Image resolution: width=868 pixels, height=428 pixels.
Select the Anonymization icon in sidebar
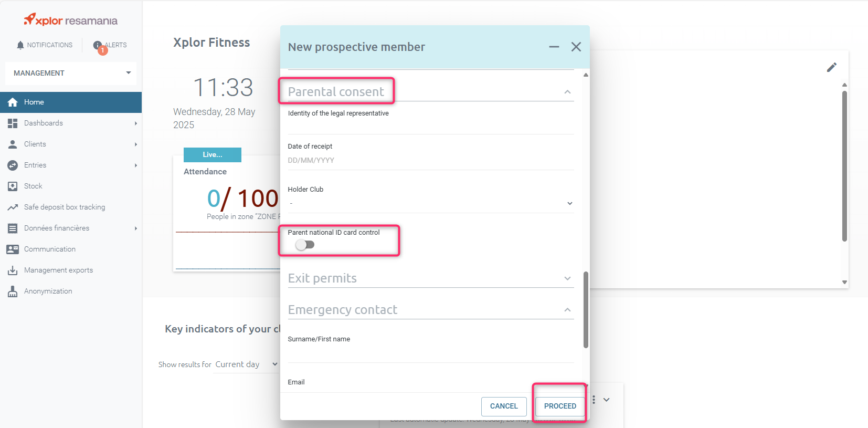pos(13,291)
